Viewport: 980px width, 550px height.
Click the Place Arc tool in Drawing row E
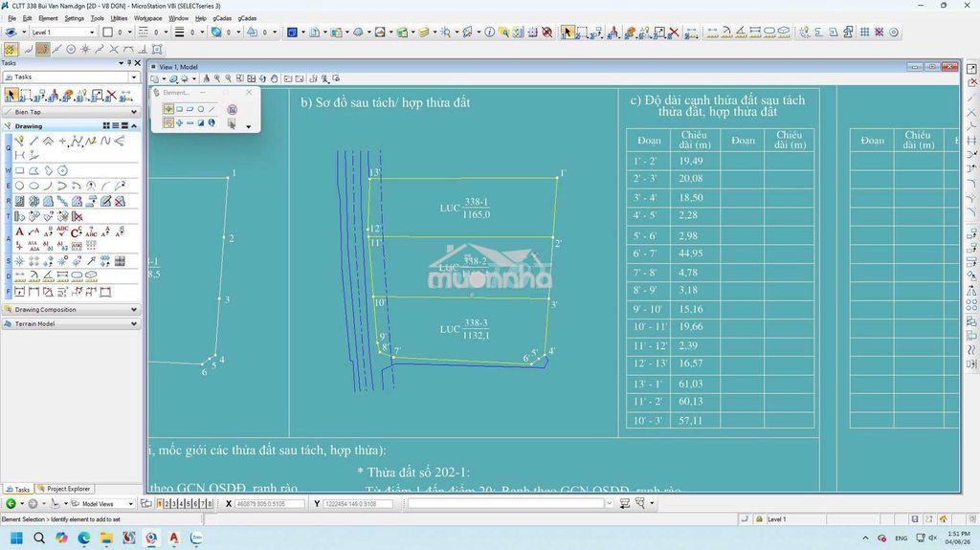point(48,186)
